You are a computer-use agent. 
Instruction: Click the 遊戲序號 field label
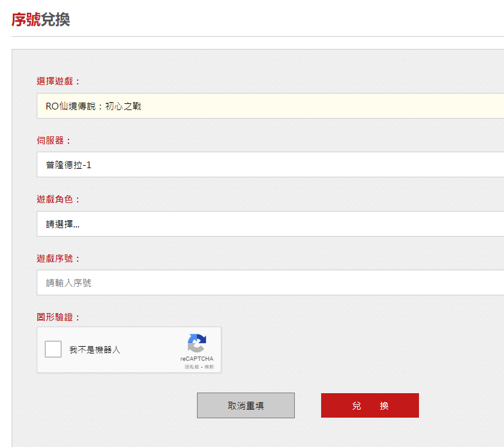pyautogui.click(x=58, y=258)
